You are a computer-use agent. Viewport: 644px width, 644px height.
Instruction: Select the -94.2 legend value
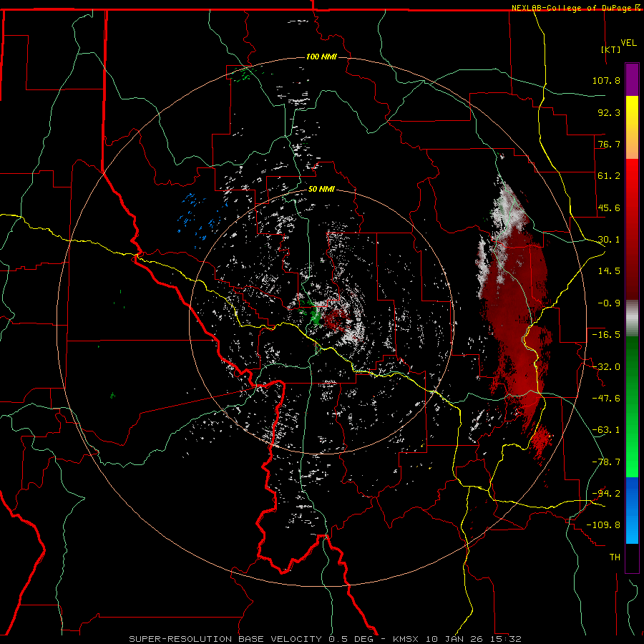coord(606,493)
